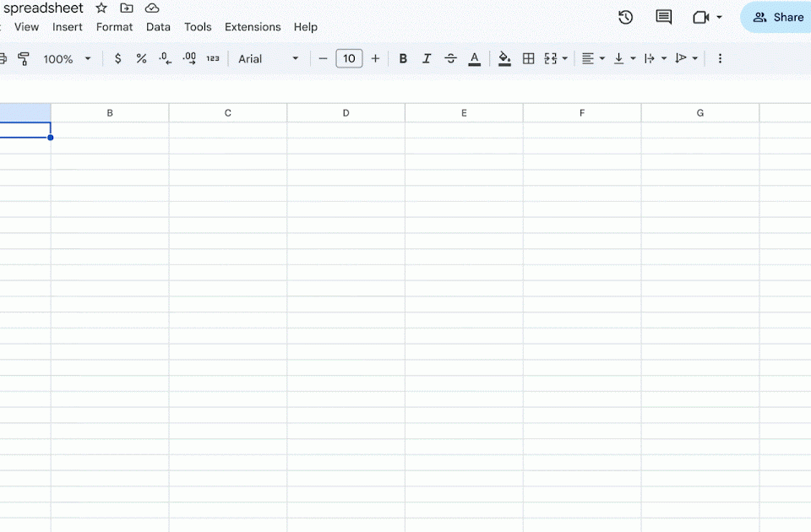Star this spreadsheet
This screenshot has width=811, height=532.
tap(101, 8)
